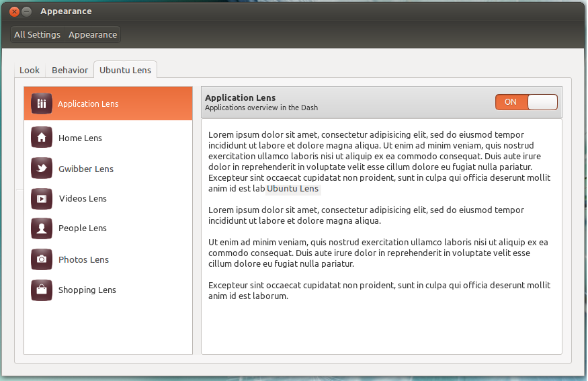Select the Home Lens list entry label
This screenshot has height=381, width=588.
[80, 138]
